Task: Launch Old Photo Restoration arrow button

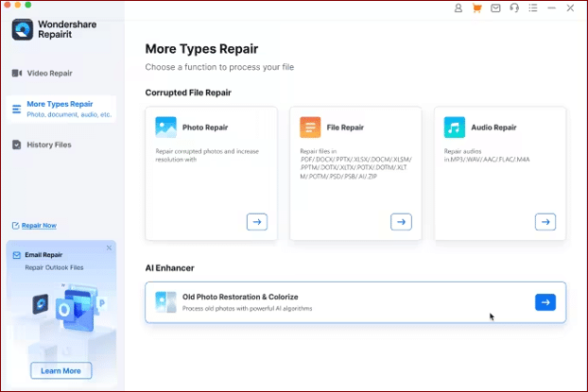Action: point(545,302)
